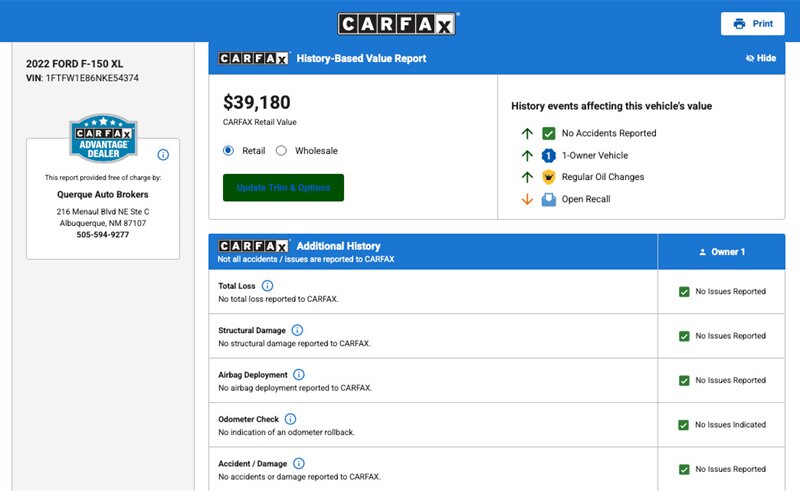Click the dealer phone number 505-594-9277
Viewport: 800px width, 491px height.
pyautogui.click(x=103, y=235)
